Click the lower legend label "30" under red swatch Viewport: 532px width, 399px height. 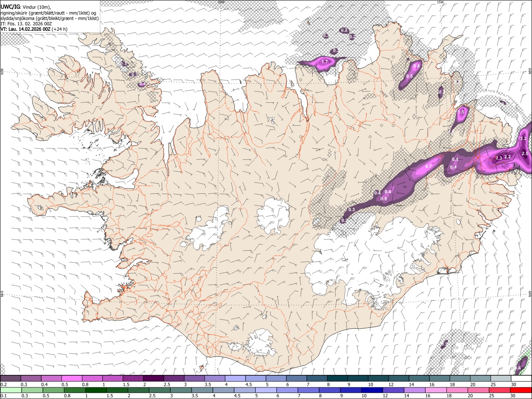[513, 396]
